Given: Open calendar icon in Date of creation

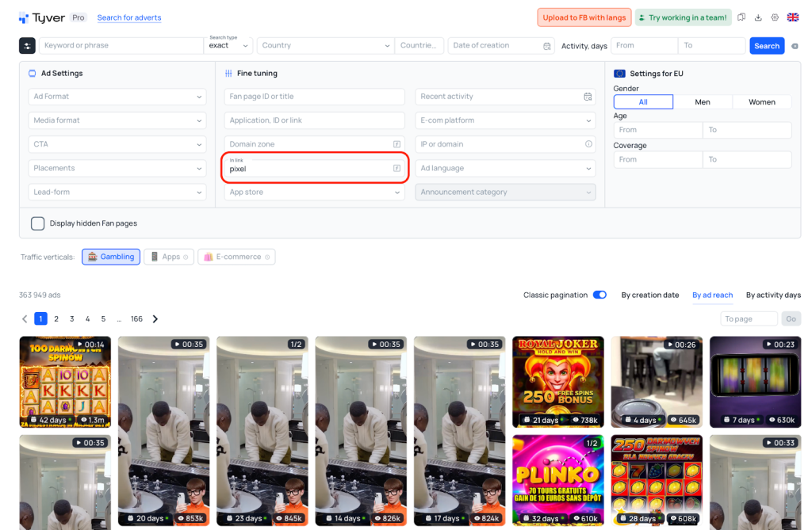Looking at the screenshot, I should pos(546,46).
